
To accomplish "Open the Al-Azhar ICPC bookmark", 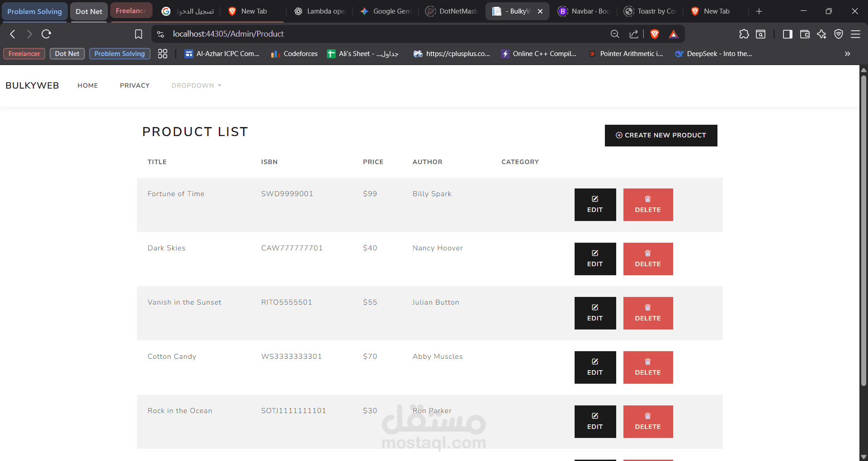I will tap(222, 54).
